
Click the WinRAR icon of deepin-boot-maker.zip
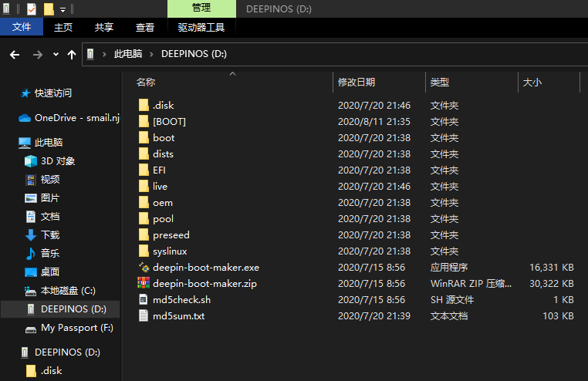pyautogui.click(x=144, y=283)
